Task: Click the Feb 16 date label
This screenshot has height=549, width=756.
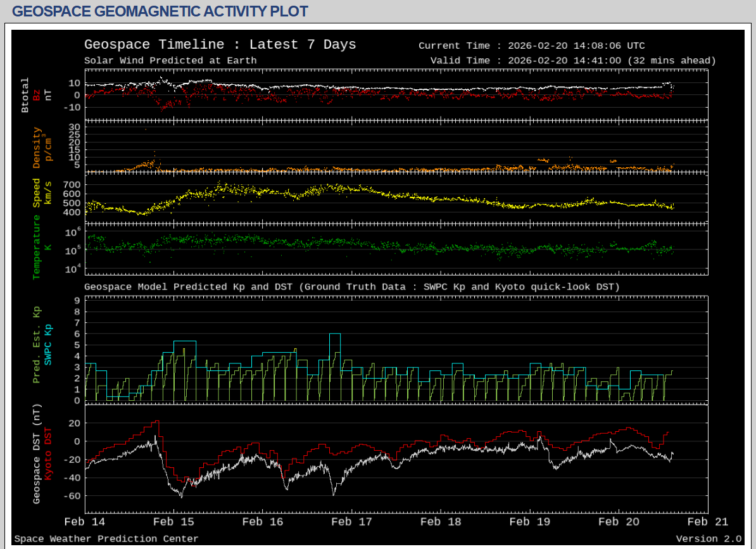Action: 263,522
